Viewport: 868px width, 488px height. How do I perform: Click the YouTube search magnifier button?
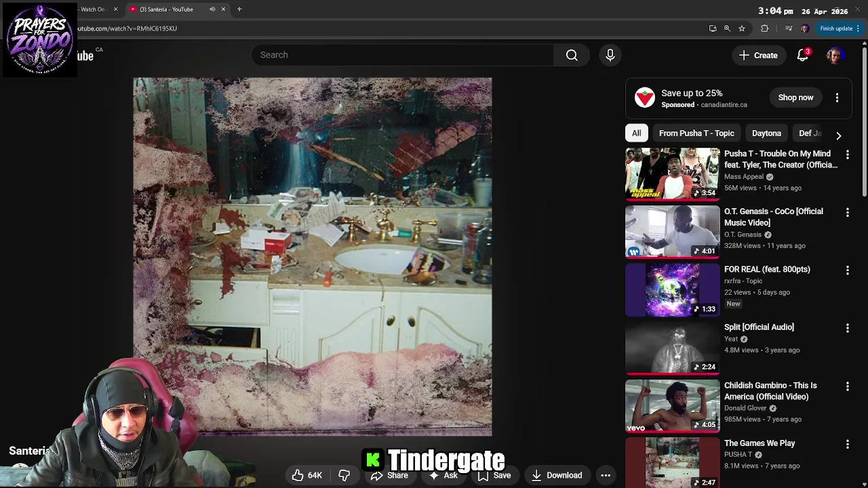point(572,55)
